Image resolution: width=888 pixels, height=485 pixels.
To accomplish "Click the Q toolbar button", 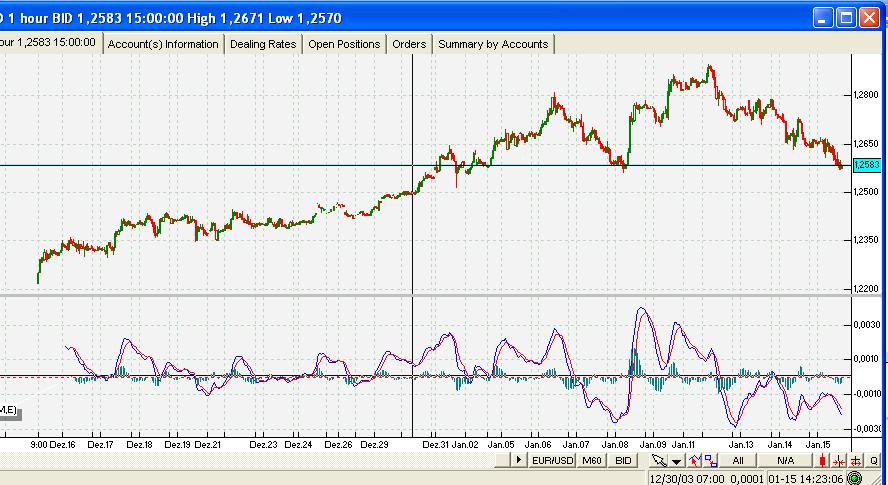I will point(874,460).
